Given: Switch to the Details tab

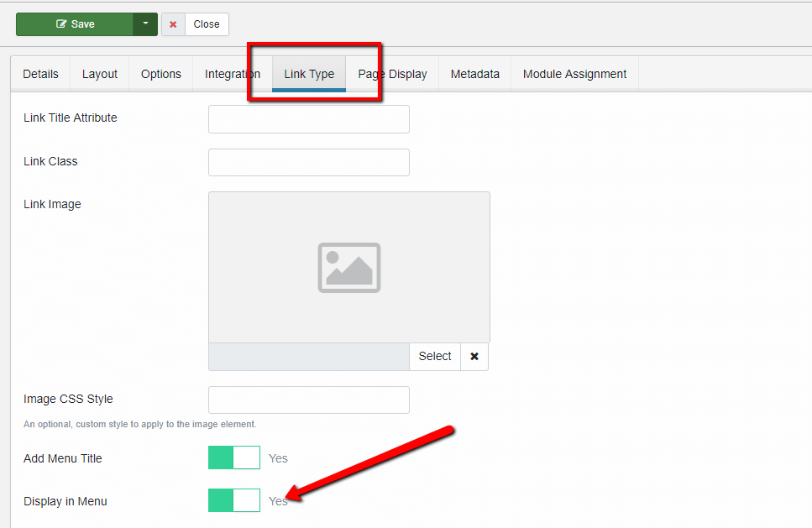Looking at the screenshot, I should (40, 74).
